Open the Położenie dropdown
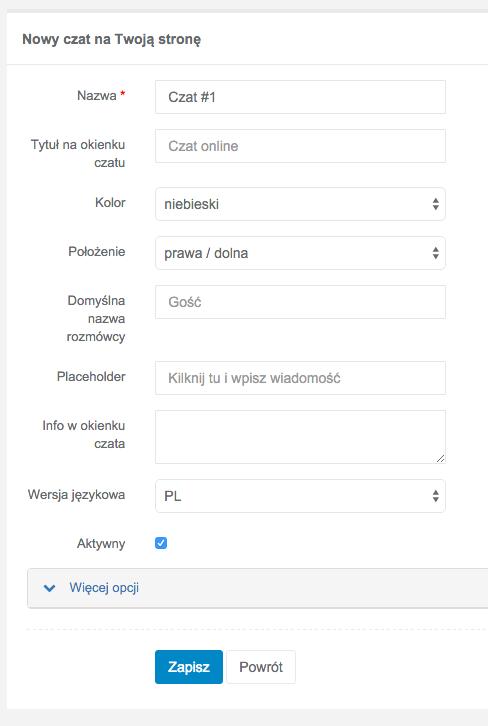Image resolution: width=488 pixels, height=726 pixels. pyautogui.click(x=300, y=253)
